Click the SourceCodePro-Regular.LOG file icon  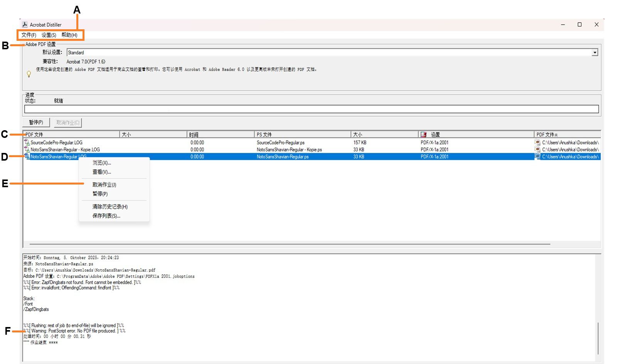[27, 142]
